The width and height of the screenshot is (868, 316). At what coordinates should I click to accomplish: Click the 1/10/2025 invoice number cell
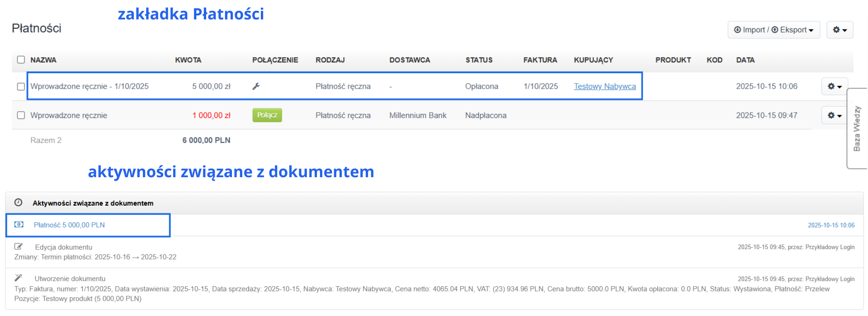[541, 86]
